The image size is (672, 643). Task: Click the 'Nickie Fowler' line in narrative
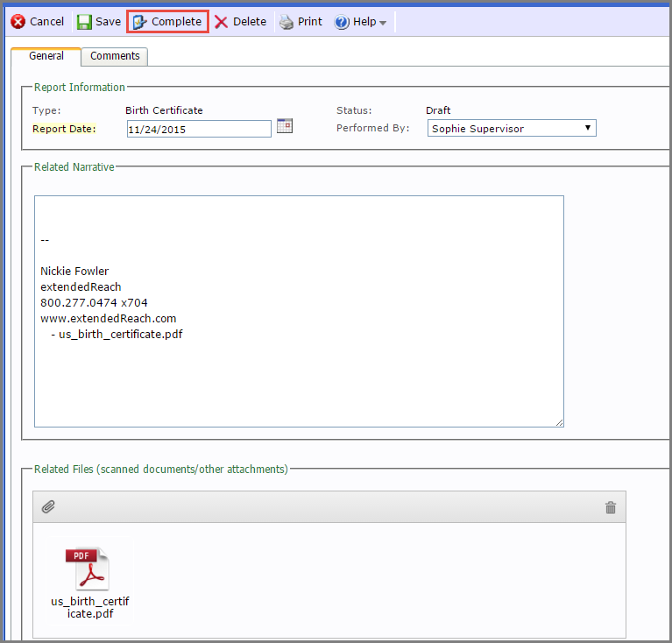pos(74,272)
